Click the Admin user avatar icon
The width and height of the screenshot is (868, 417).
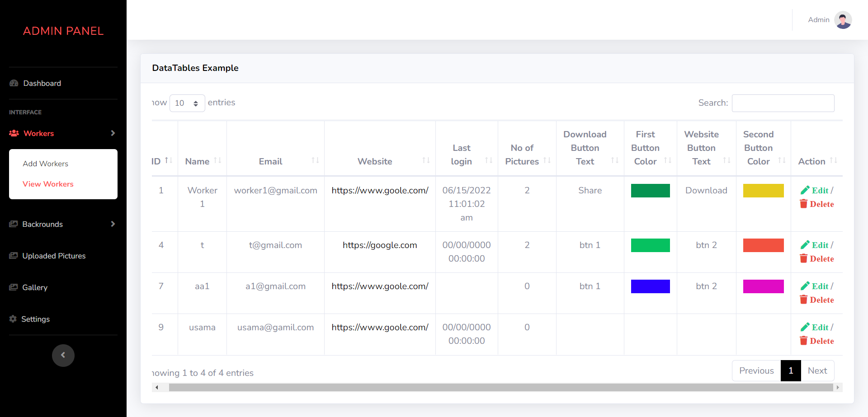(843, 20)
